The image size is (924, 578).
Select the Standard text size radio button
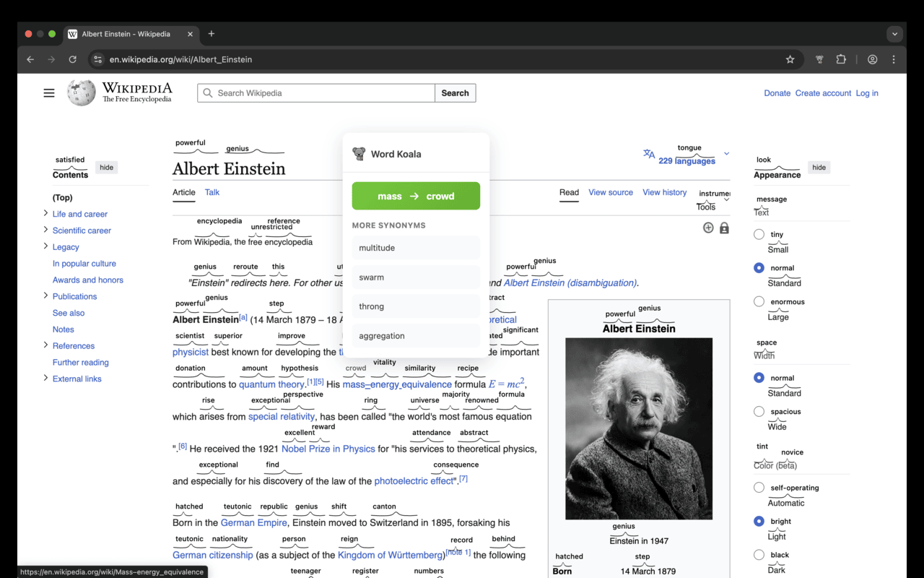coord(759,267)
